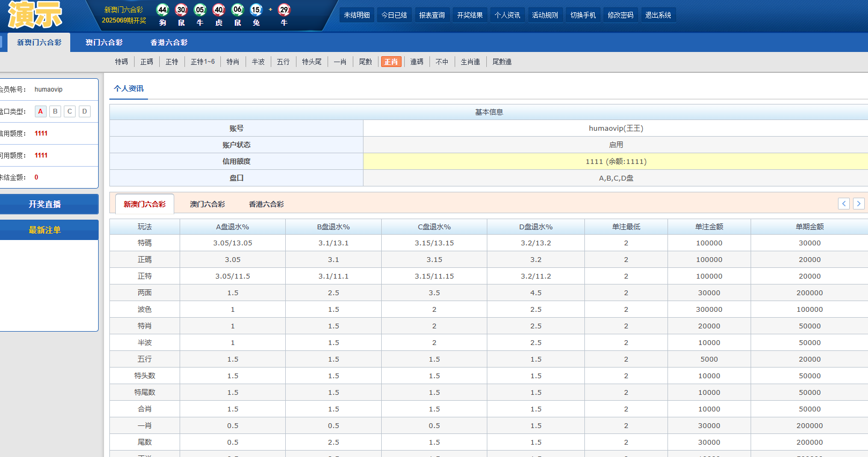Select 尾數 play type
Screen dimensions: 868x457
pyautogui.click(x=366, y=62)
